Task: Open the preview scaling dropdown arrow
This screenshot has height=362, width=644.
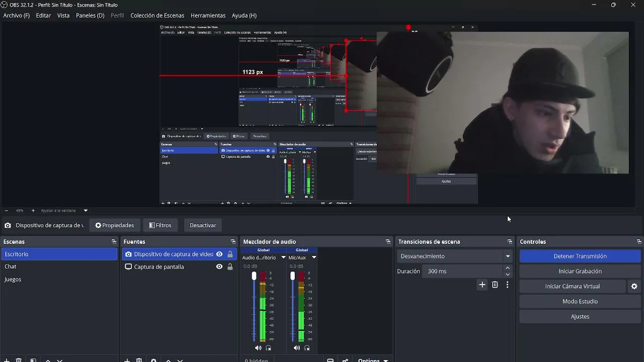Action: (x=86, y=211)
